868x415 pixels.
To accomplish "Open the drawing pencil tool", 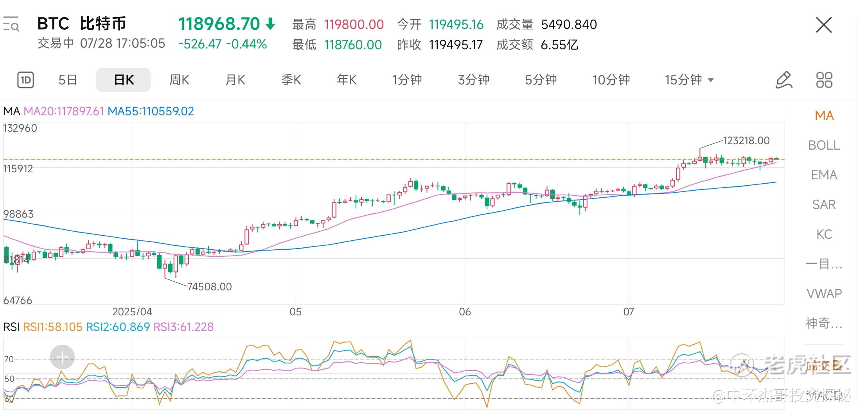I will [784, 80].
